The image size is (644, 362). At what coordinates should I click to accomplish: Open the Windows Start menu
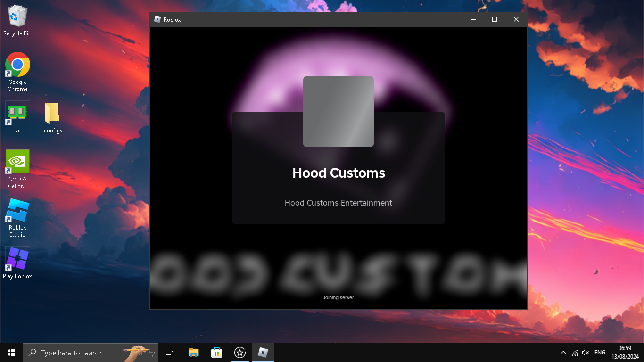point(11,353)
